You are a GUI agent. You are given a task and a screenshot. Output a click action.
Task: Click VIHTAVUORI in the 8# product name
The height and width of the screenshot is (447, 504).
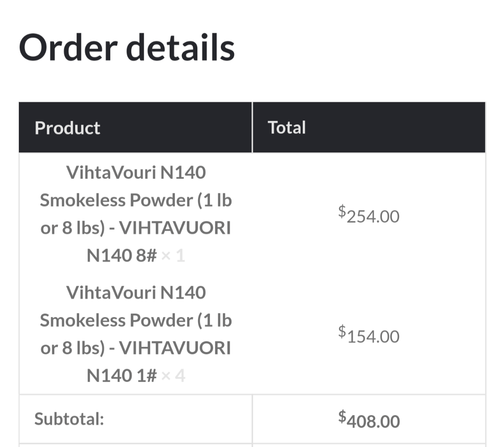(175, 228)
